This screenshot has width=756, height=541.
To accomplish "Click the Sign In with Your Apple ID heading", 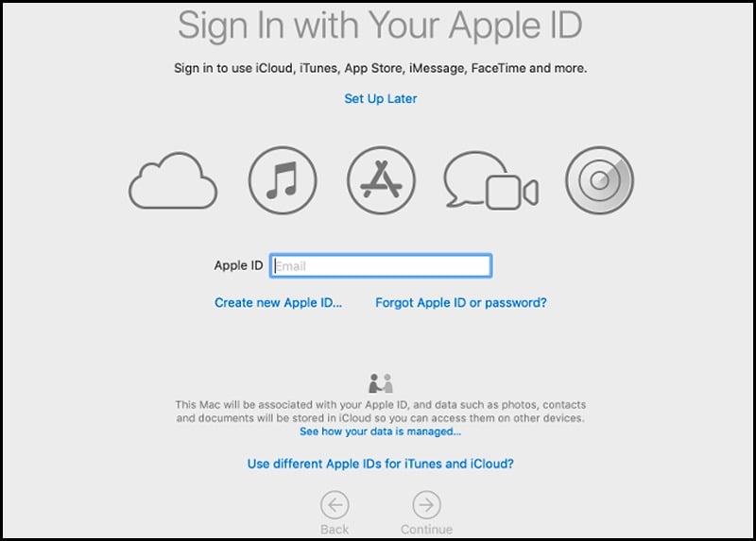I will (381, 26).
